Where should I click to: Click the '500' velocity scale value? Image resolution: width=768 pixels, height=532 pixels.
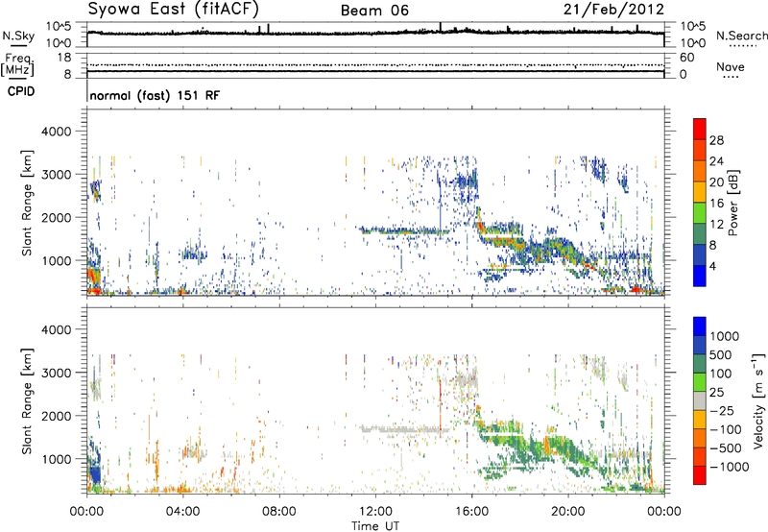tap(721, 355)
